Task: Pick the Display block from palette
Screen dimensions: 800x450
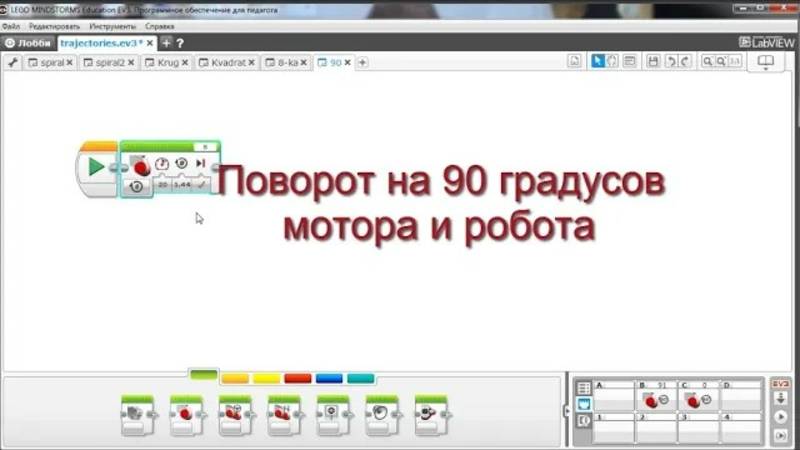Action: (x=333, y=415)
